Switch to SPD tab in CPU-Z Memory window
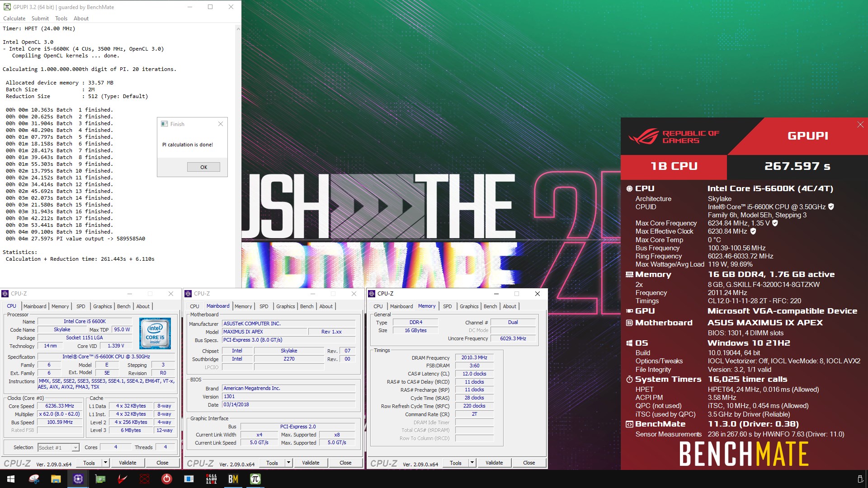Viewport: 868px width, 488px height. [448, 306]
